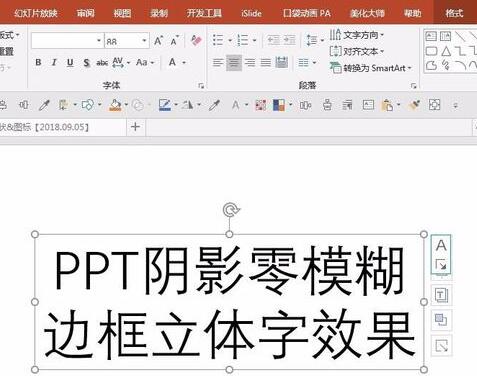Image resolution: width=477 pixels, height=376 pixels.
Task: Clear all formatting with the eraser icon
Action: point(196,41)
